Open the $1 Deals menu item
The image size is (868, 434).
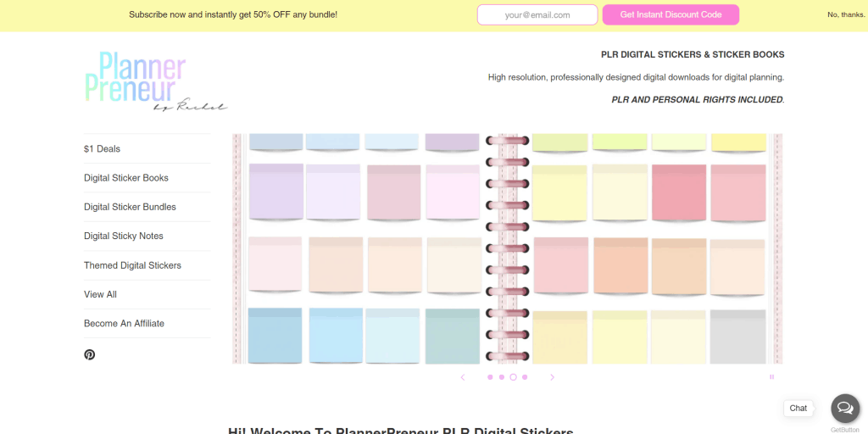(102, 149)
